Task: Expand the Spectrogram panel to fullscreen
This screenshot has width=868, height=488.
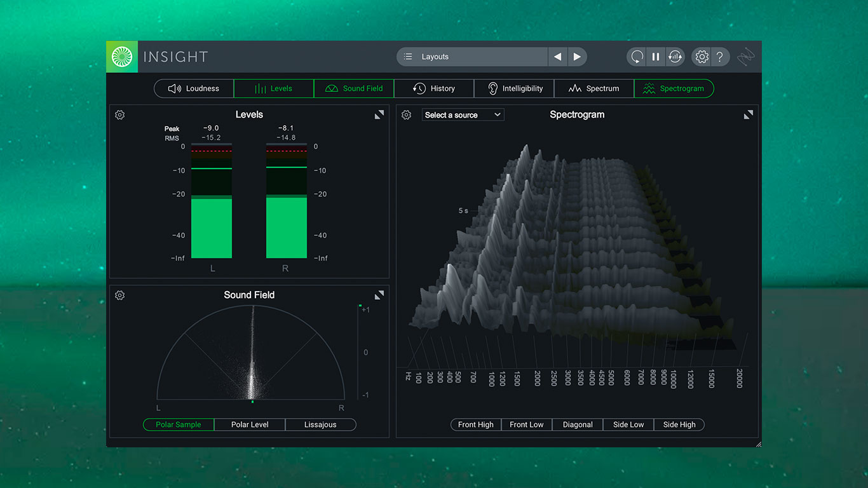Action: click(x=749, y=114)
